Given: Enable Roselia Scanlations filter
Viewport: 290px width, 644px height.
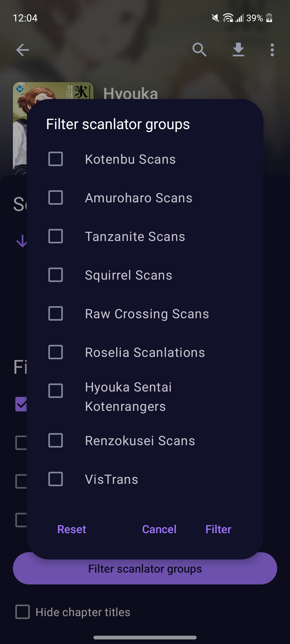Looking at the screenshot, I should pos(55,352).
